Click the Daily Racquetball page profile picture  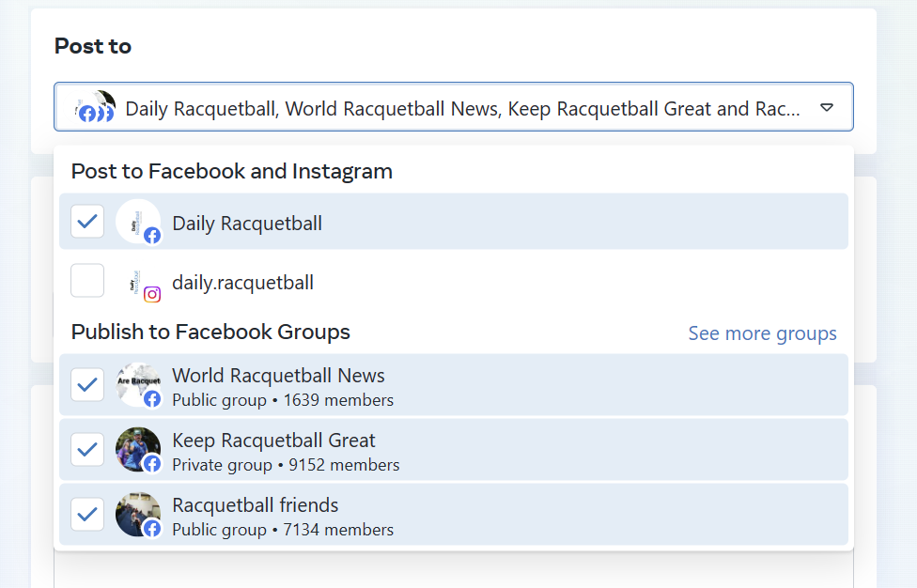coord(135,221)
